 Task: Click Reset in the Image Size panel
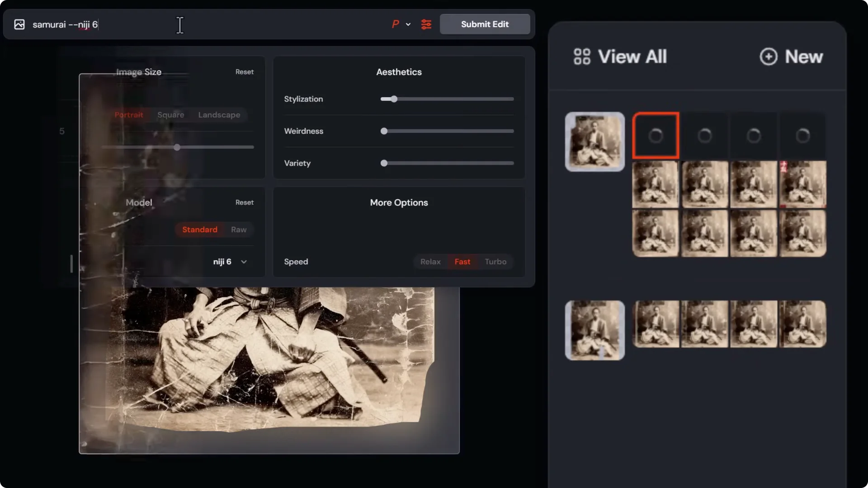click(x=244, y=71)
